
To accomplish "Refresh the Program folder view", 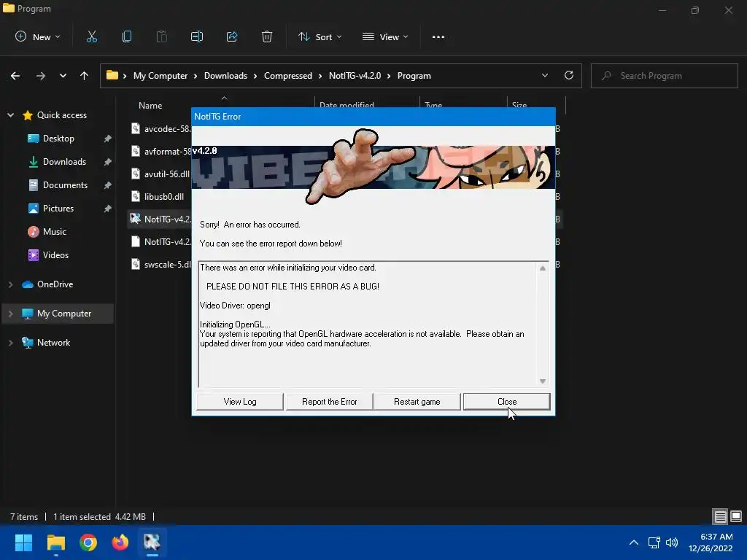I will pos(569,75).
